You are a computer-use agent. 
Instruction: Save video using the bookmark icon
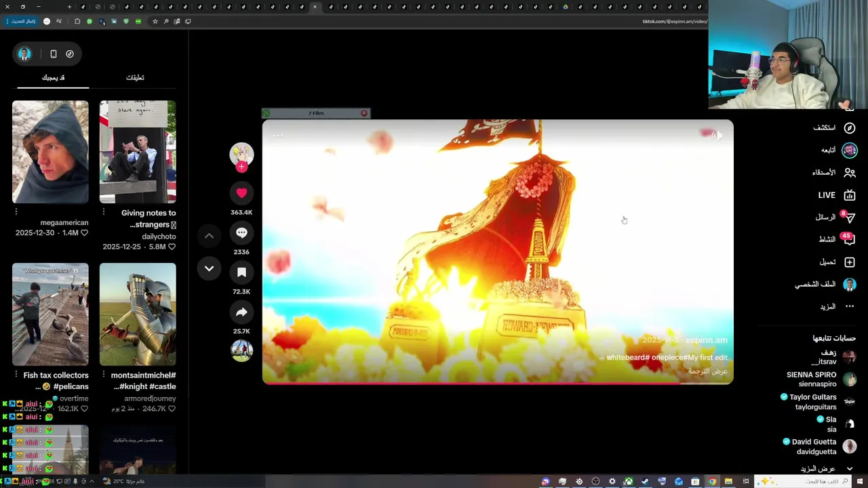(x=241, y=272)
